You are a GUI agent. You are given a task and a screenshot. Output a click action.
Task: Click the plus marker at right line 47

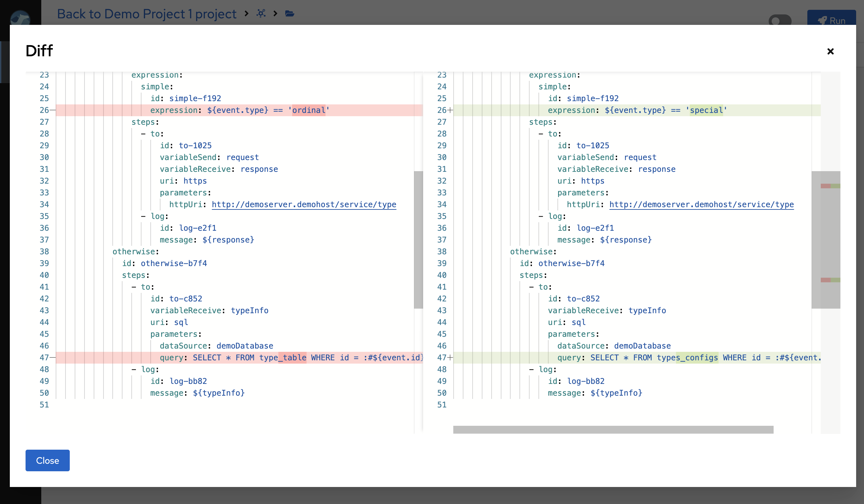click(x=450, y=357)
